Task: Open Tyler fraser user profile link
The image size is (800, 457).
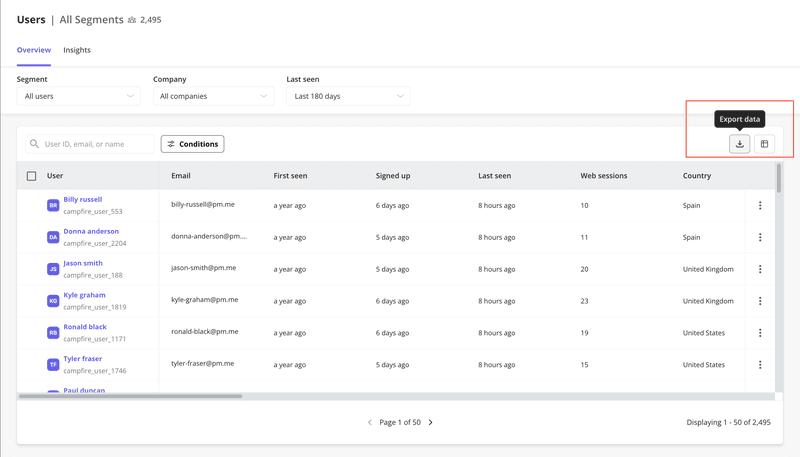Action: pos(83,359)
